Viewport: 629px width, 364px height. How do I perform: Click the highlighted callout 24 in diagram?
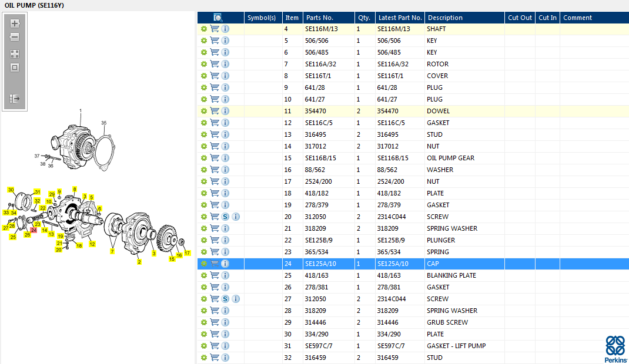coord(34,230)
